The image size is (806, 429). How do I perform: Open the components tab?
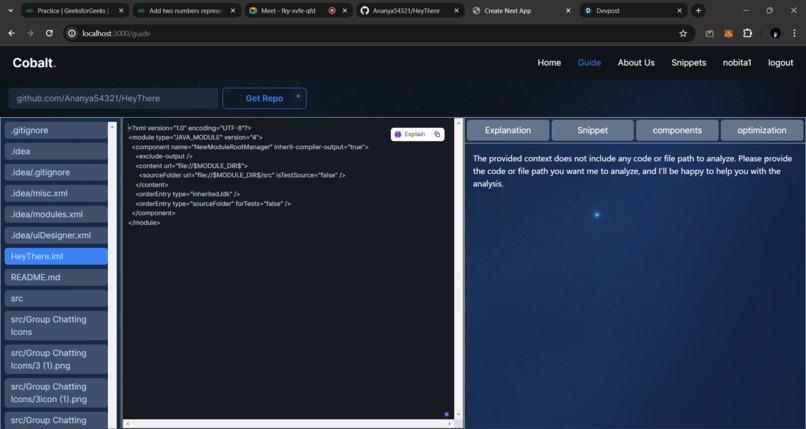point(677,130)
